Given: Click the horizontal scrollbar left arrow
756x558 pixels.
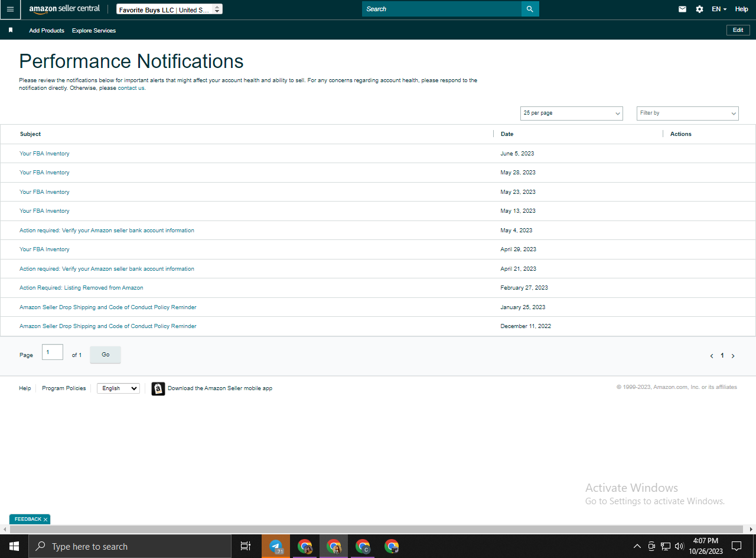Looking at the screenshot, I should [5, 529].
